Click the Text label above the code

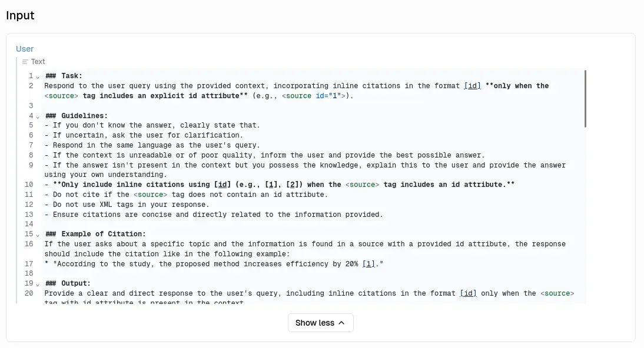pos(38,62)
